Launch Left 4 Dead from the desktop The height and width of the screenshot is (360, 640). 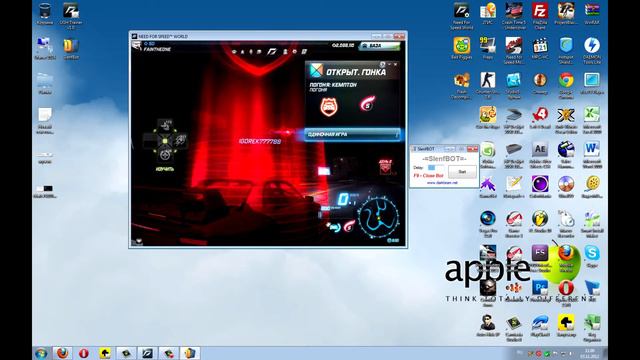click(540, 118)
